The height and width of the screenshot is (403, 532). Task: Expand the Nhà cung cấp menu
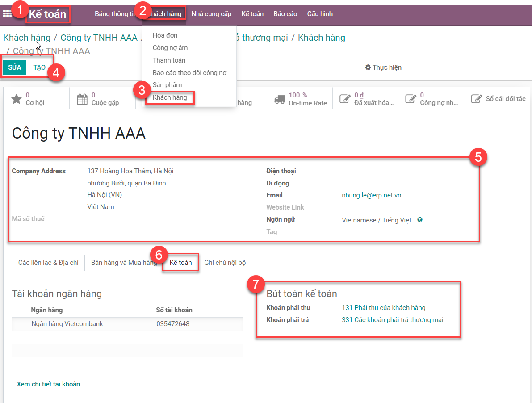(x=211, y=14)
